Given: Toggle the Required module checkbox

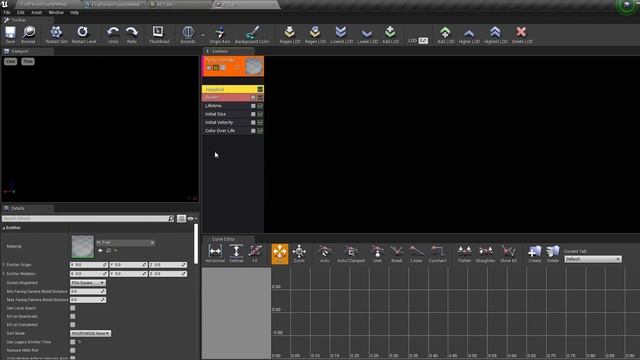Looking at the screenshot, I should pos(260,89).
